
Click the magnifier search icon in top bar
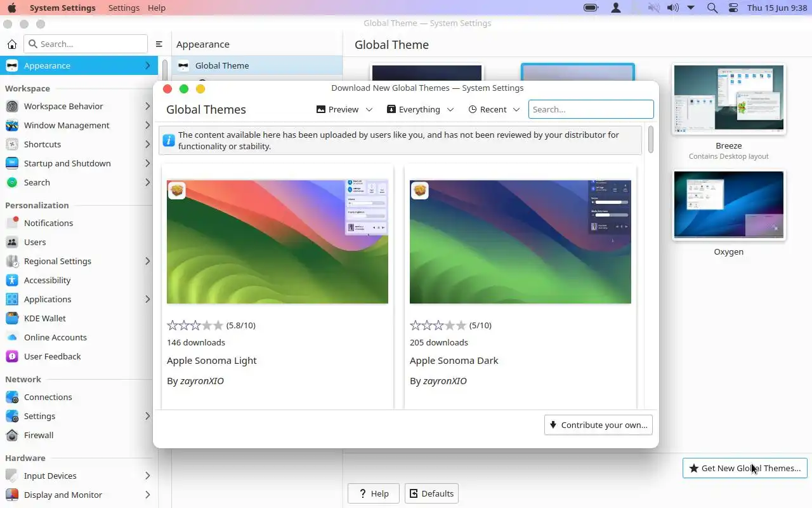pos(712,8)
